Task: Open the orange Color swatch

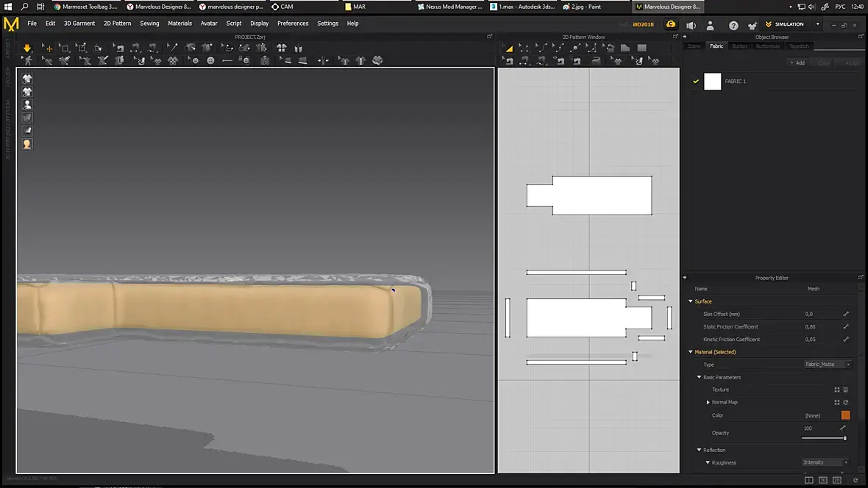Action: 845,415
